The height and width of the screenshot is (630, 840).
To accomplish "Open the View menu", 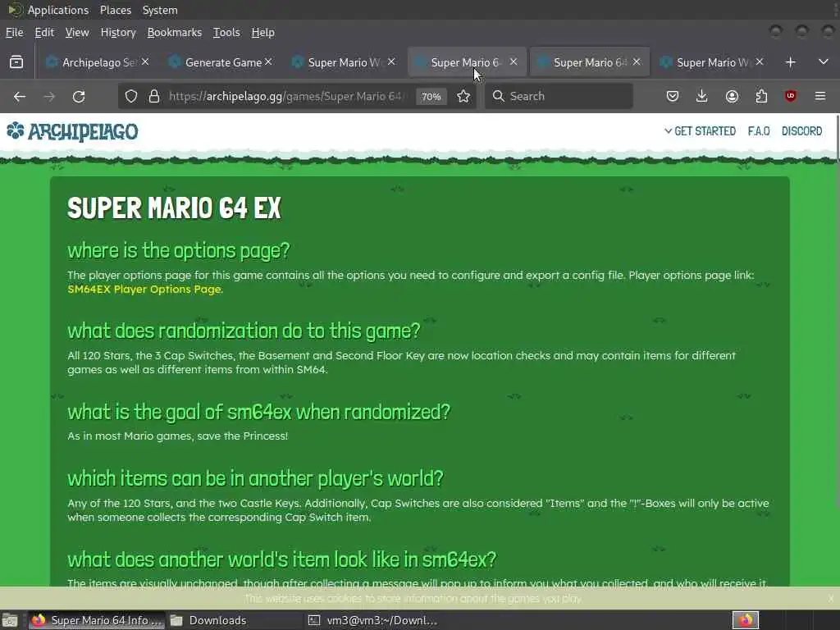I will [77, 32].
